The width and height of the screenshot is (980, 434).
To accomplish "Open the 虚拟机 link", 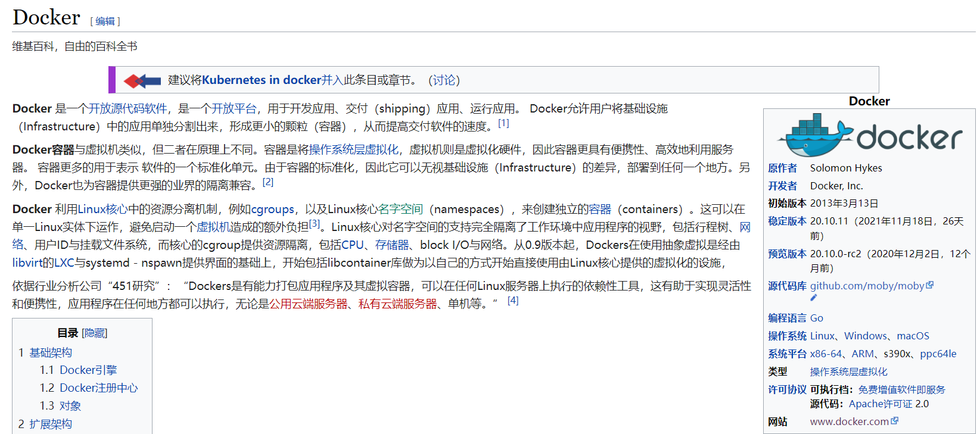I will [213, 227].
